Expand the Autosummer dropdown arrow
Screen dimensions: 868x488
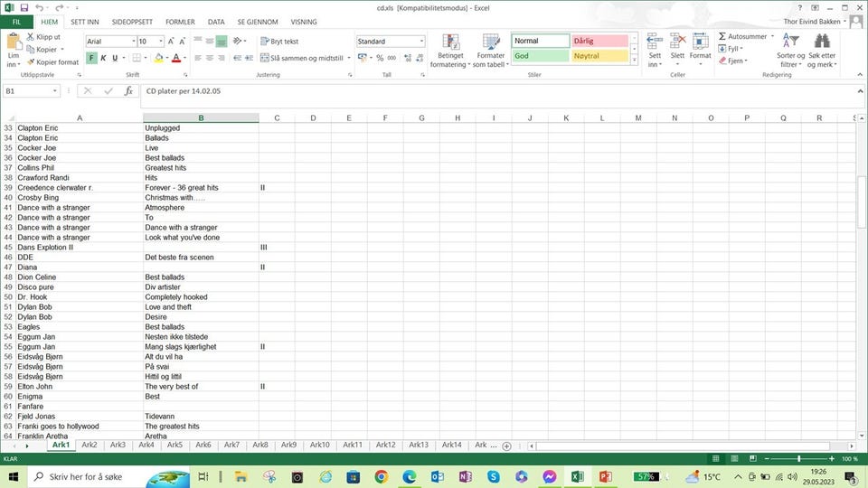click(772, 36)
